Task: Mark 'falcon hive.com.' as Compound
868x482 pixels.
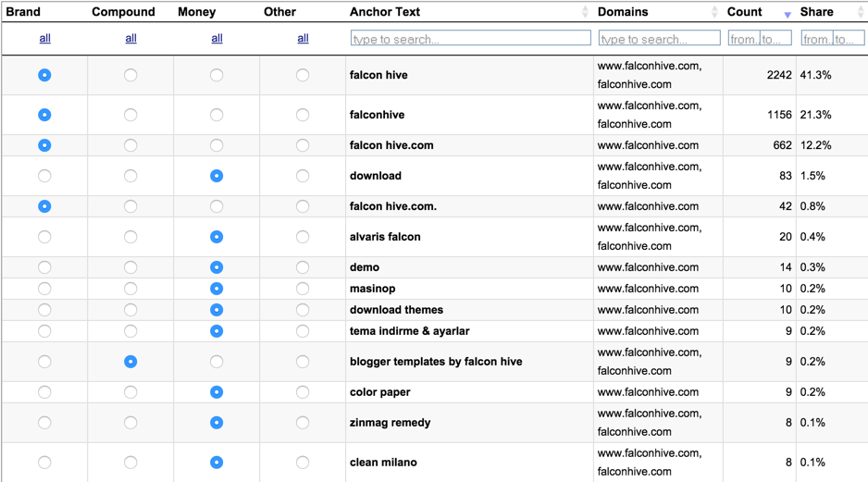Action: (130, 206)
